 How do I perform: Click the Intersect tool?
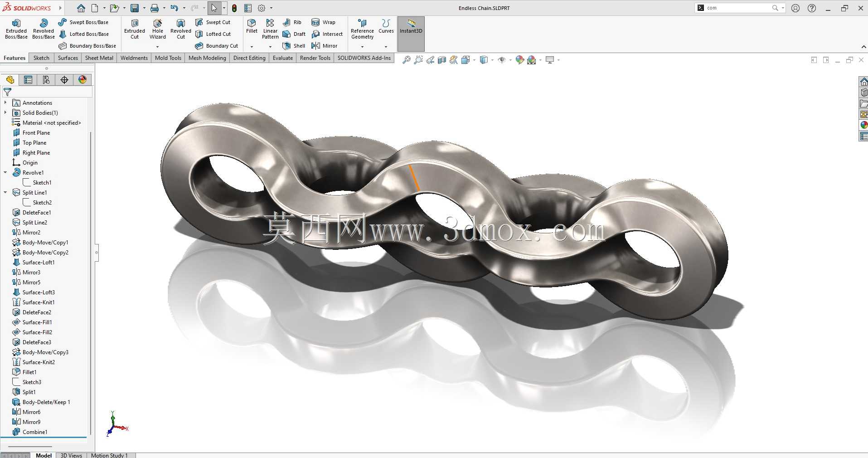click(327, 34)
